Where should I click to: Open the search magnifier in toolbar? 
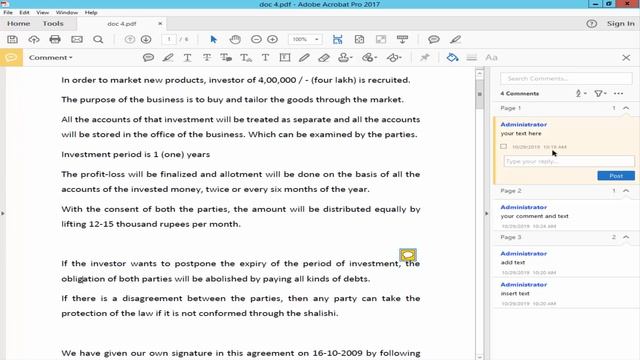tap(98, 40)
